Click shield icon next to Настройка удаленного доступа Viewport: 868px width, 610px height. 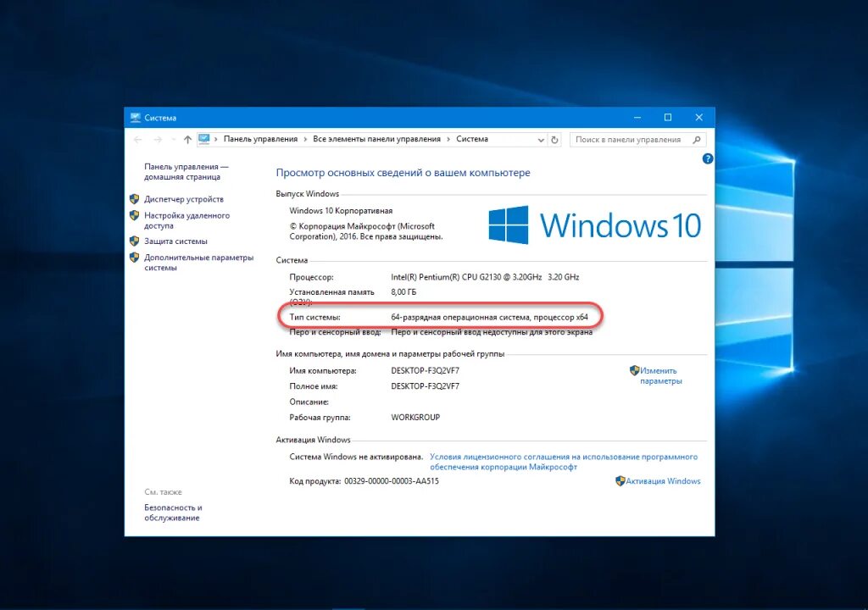(x=134, y=215)
